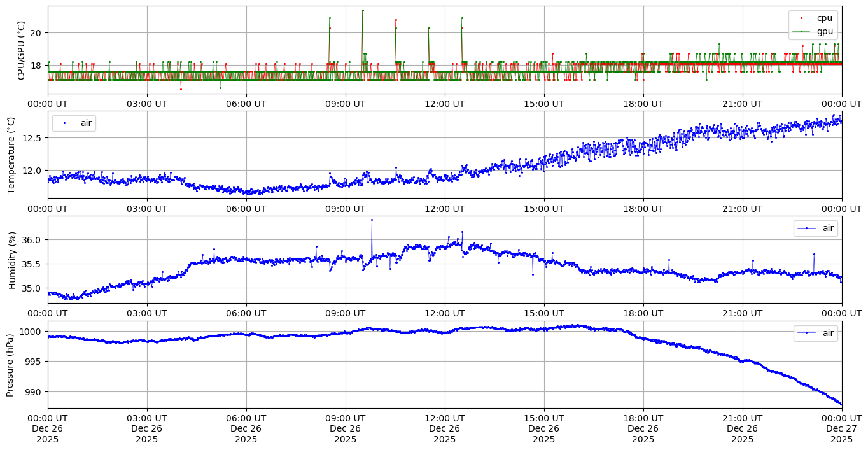Click the Humidity (%) y-axis label
868x450 pixels.
pos(11,260)
